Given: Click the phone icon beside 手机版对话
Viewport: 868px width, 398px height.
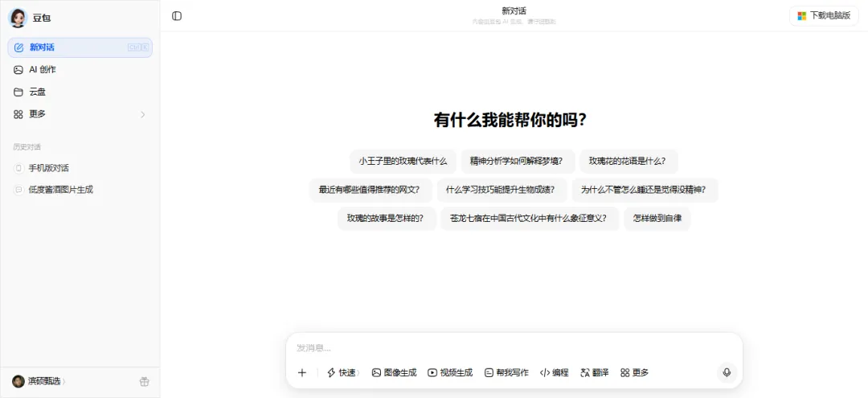Looking at the screenshot, I should pos(18,168).
